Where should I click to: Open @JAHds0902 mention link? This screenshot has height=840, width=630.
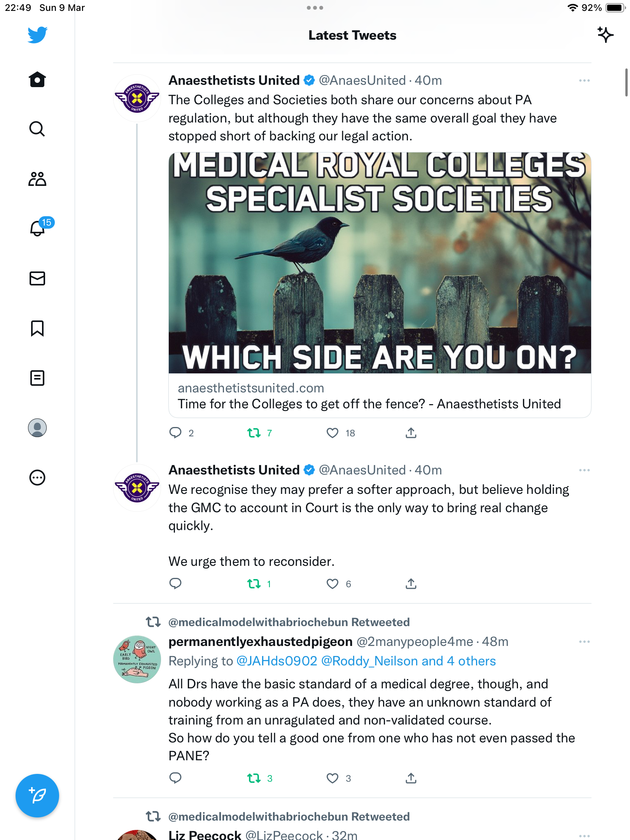277,661
